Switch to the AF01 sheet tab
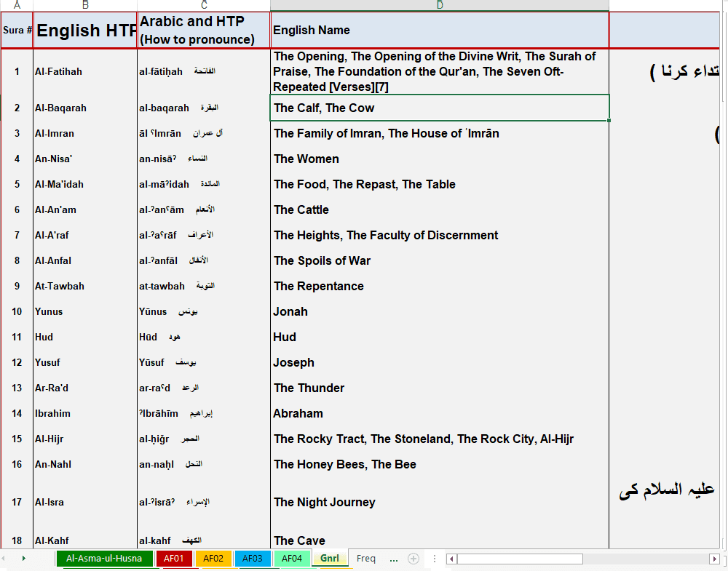The height and width of the screenshot is (571, 728). pos(175,558)
